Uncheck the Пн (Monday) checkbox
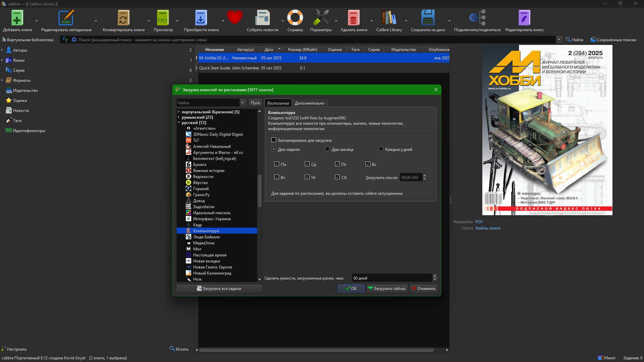644x362 pixels. pyautogui.click(x=277, y=164)
